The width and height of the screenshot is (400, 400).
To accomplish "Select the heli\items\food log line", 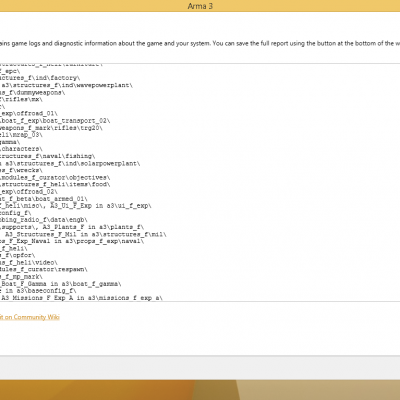I will (x=55, y=184).
